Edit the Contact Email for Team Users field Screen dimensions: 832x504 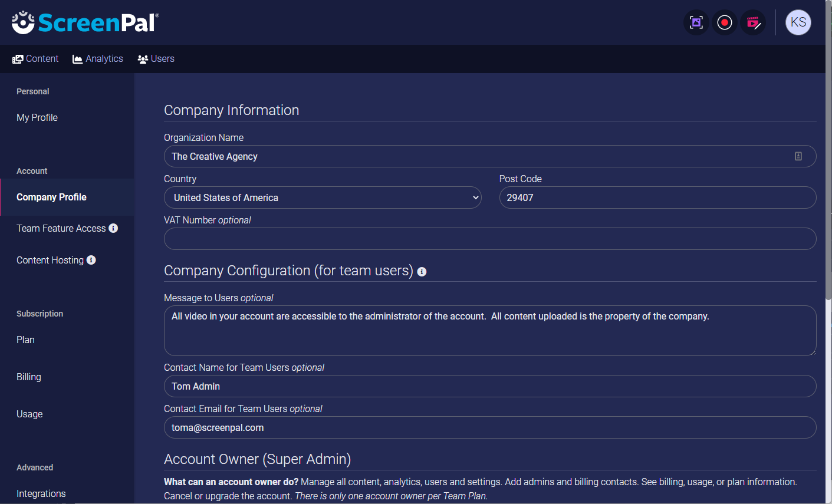(490, 427)
